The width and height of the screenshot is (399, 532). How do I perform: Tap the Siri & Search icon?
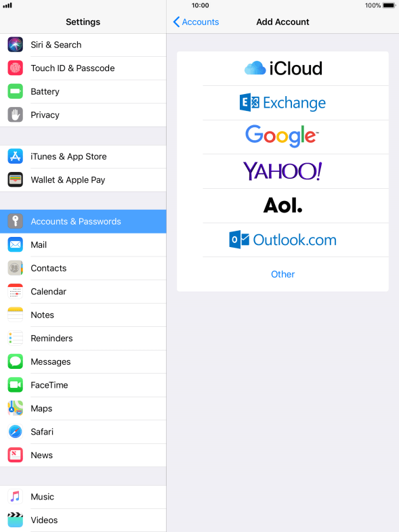tap(16, 45)
